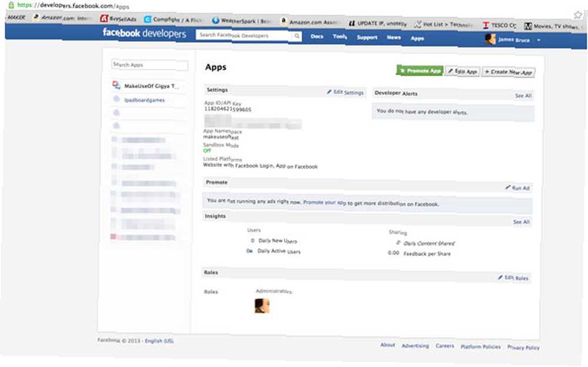Click the Privacy Policy footer link
Viewport: 588px width, 367px height.
pos(523,348)
